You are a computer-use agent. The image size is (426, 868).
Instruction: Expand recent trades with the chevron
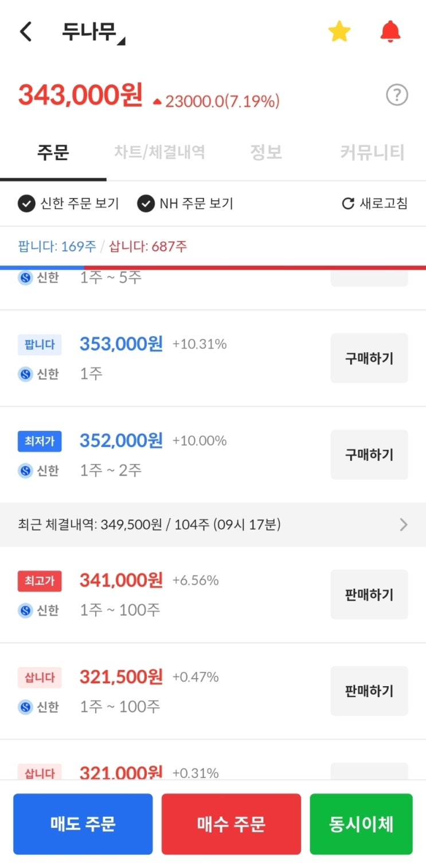[x=404, y=524]
